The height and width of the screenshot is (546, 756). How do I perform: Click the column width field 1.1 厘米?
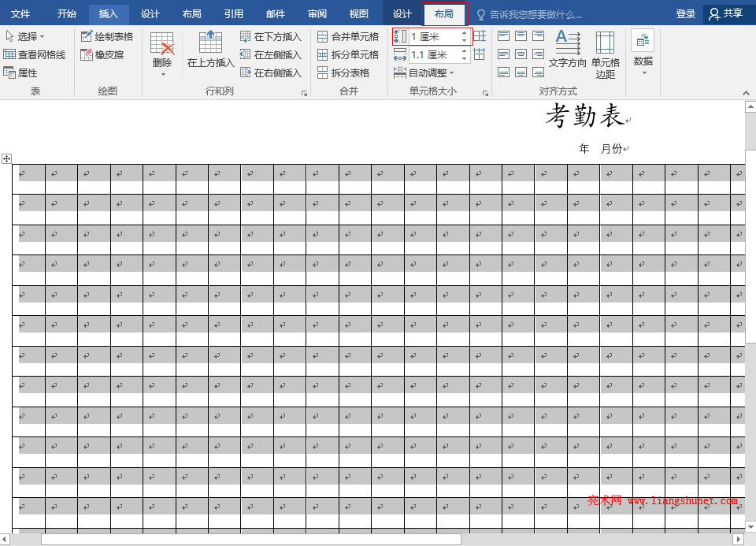point(434,54)
